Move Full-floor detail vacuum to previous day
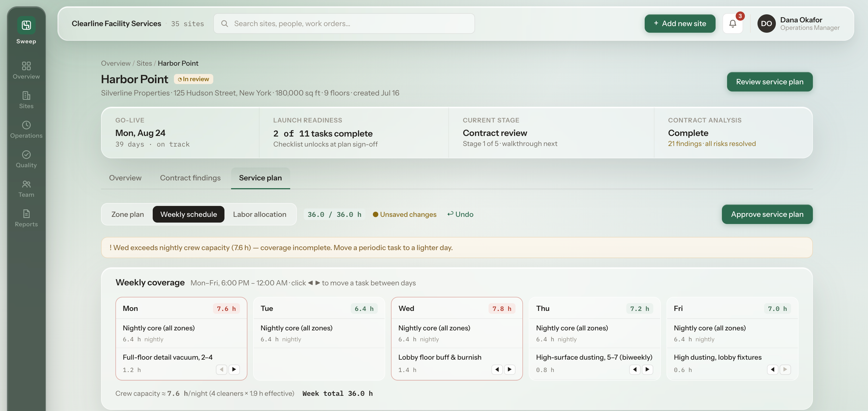Viewport: 868px width, 411px height. [221, 369]
